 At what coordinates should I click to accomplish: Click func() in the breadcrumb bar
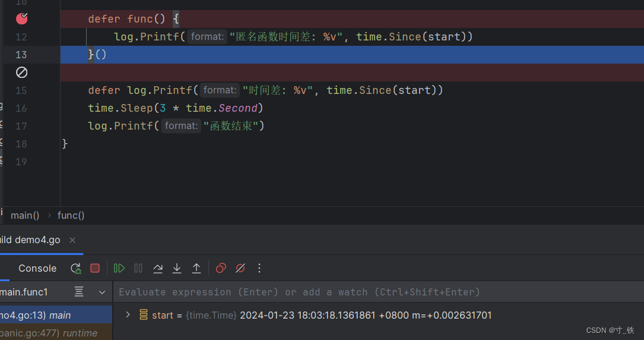(71, 216)
